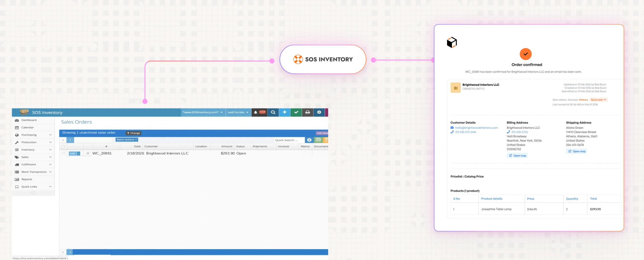Open the gear settings icon in the SOS header
The width and height of the screenshot is (644, 260).
319,112
